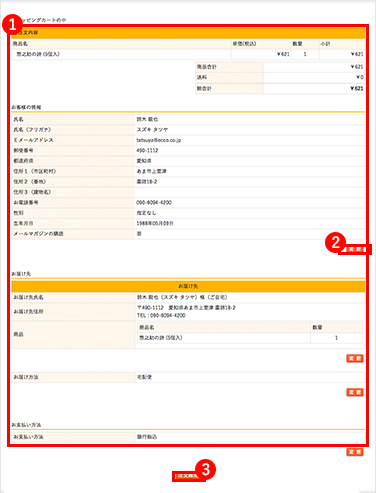Click あま市上萱津 in the 住所1 row
This screenshot has width=376, height=493.
point(151,171)
